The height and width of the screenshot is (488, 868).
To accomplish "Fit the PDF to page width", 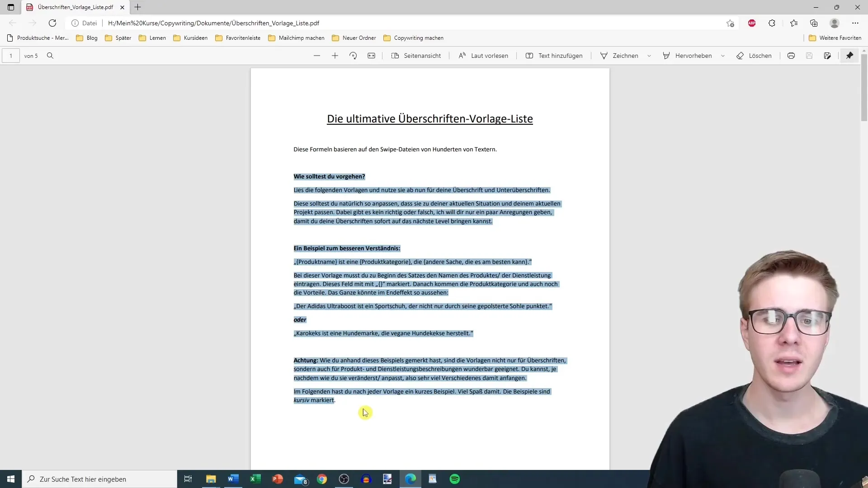I will click(x=371, y=56).
